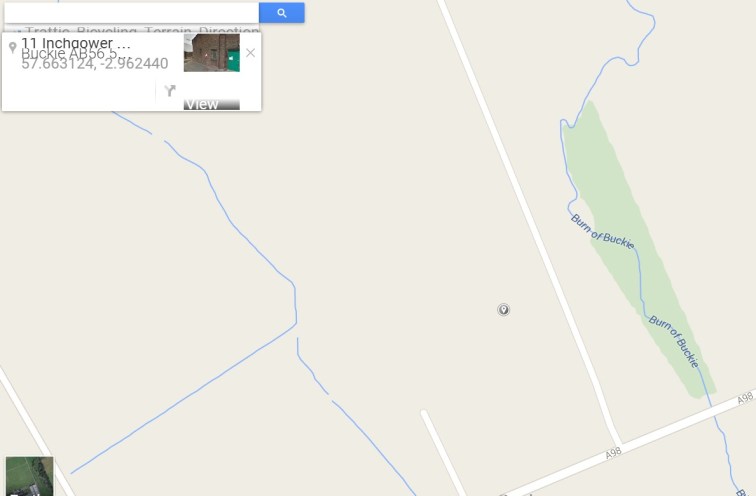Open the Traffic layer option
The width and height of the screenshot is (756, 496).
[x=46, y=30]
